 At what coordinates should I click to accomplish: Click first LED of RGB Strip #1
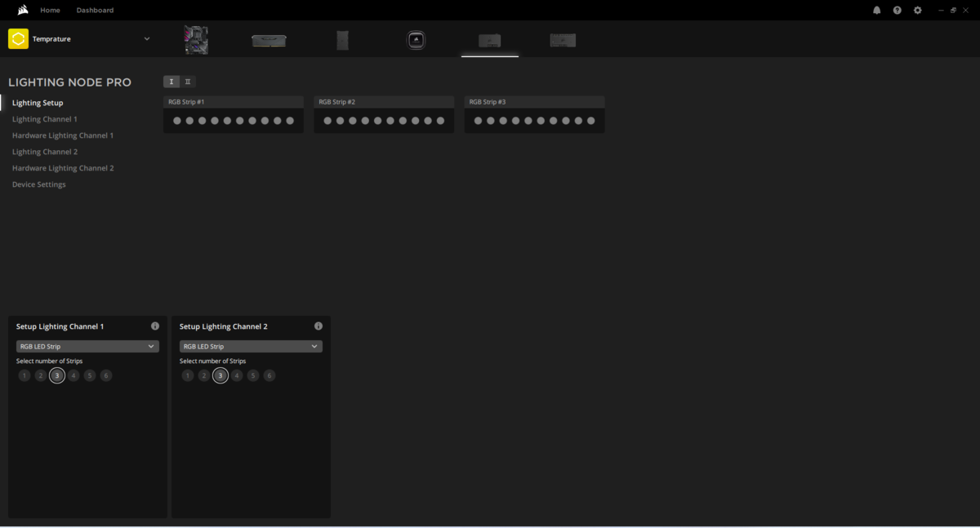coord(177,121)
